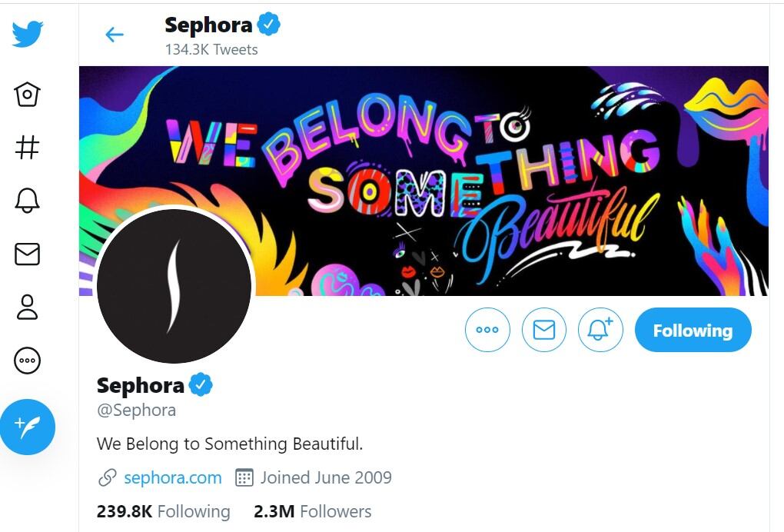Click the verified badge beside the large profile name
The height and width of the screenshot is (532, 784).
coord(201,384)
